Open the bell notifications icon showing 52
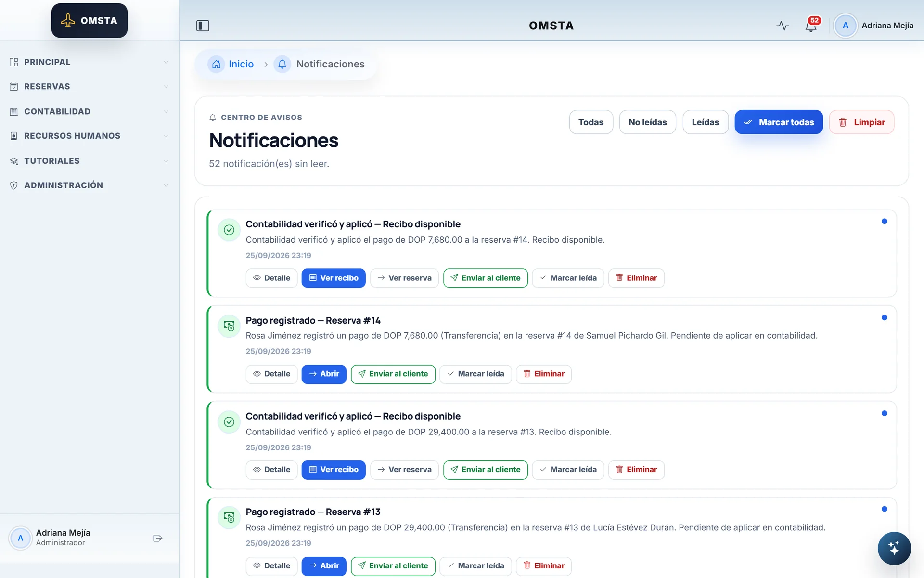Image resolution: width=924 pixels, height=578 pixels. click(x=811, y=26)
